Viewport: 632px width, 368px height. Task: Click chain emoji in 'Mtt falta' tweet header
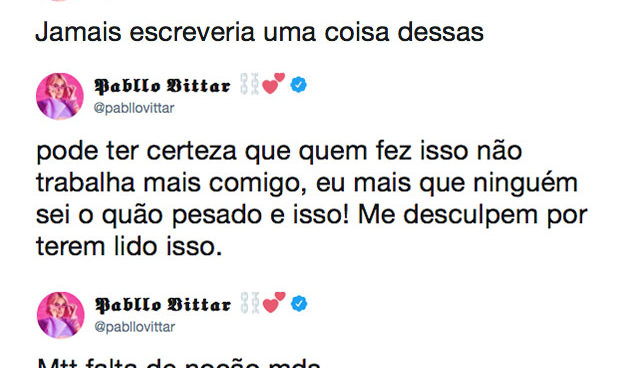point(249,303)
